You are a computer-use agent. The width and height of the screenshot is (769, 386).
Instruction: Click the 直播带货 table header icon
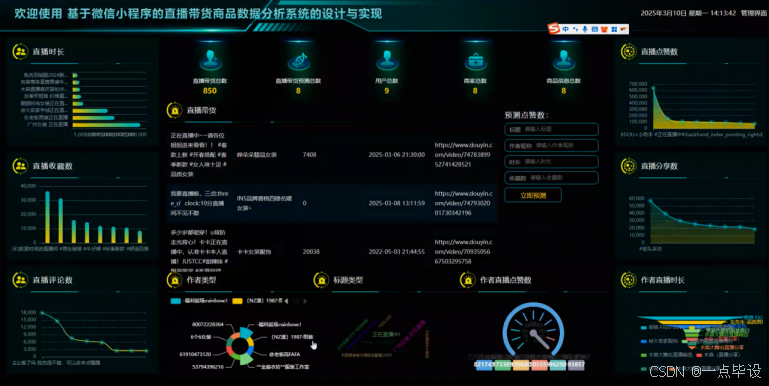tap(175, 110)
